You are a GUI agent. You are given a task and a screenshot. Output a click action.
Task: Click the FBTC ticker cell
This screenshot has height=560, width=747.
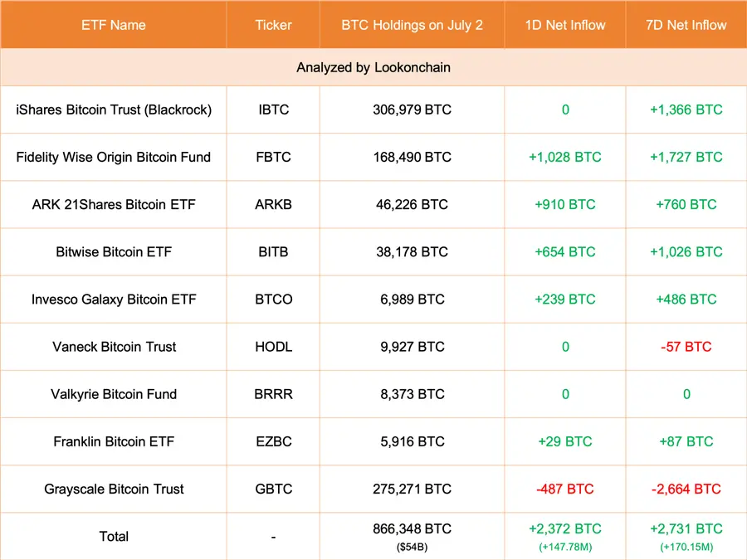click(x=273, y=157)
